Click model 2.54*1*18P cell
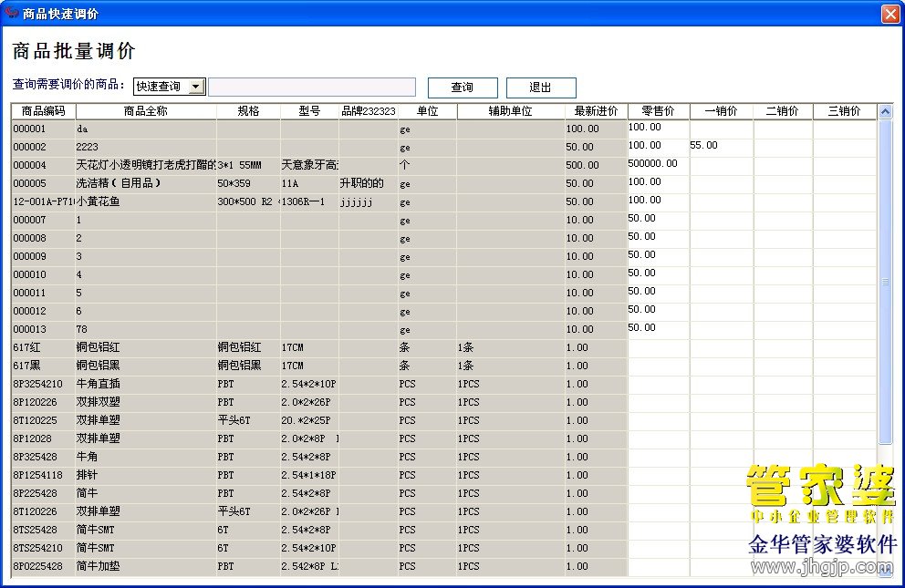Image resolution: width=905 pixels, height=588 pixels. point(308,475)
